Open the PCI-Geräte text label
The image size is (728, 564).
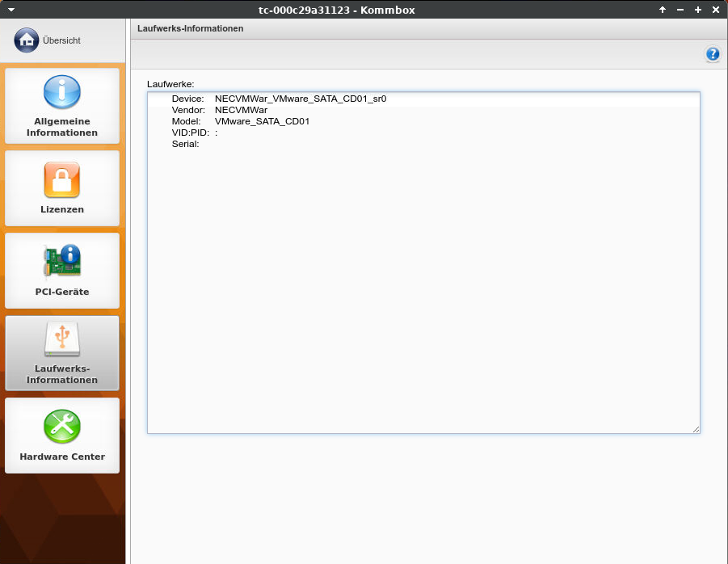click(62, 292)
